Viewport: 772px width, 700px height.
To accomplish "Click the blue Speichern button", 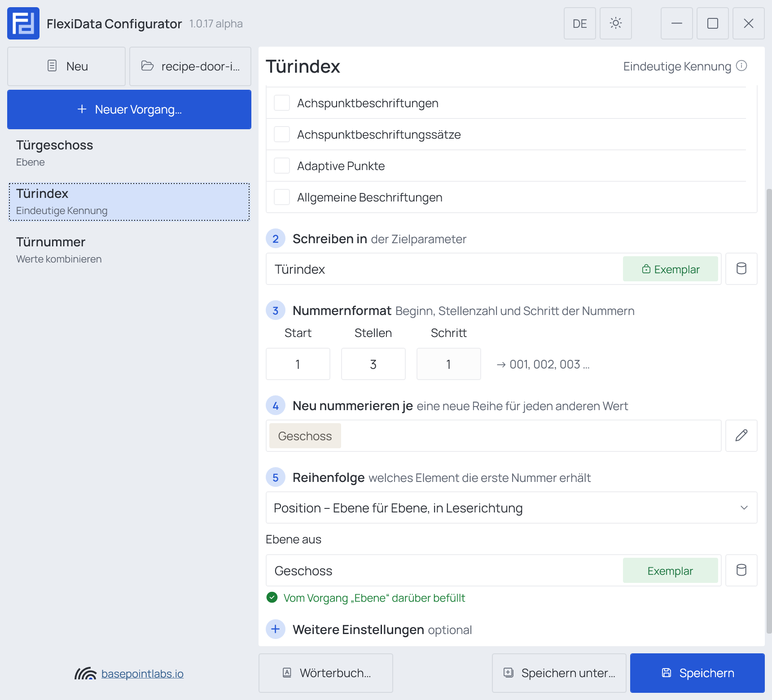I will [x=697, y=673].
